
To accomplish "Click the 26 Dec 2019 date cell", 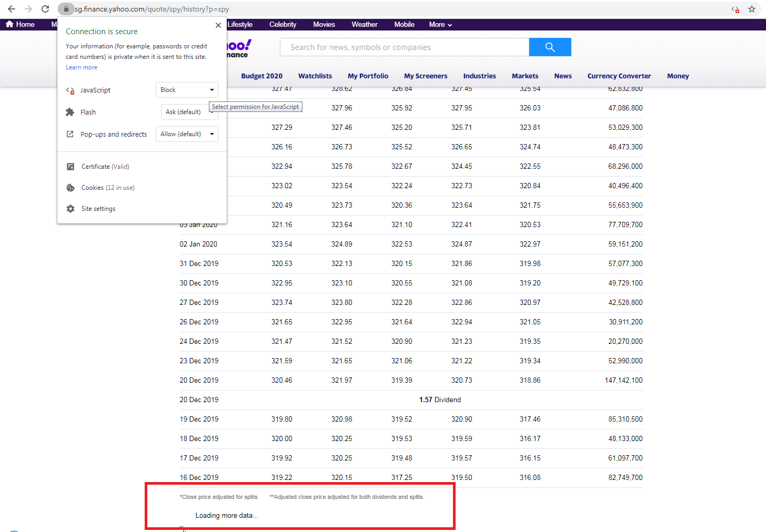I will coord(199,322).
